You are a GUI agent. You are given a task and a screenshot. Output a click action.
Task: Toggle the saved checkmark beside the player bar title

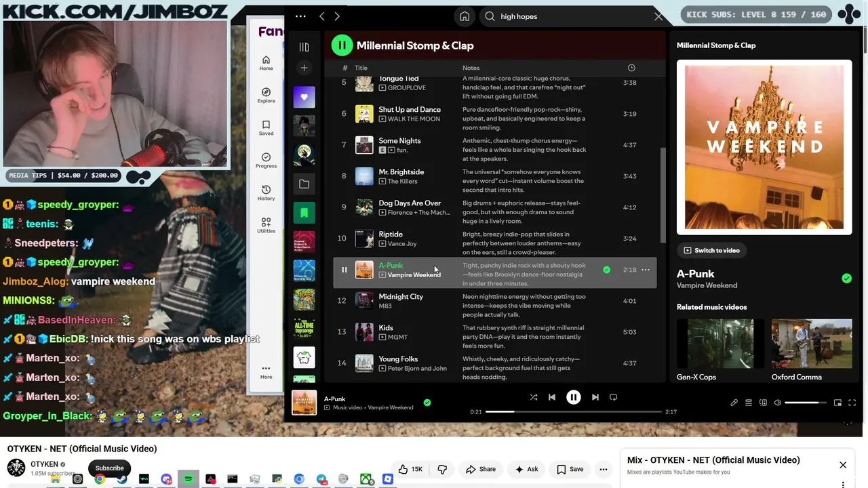click(427, 403)
